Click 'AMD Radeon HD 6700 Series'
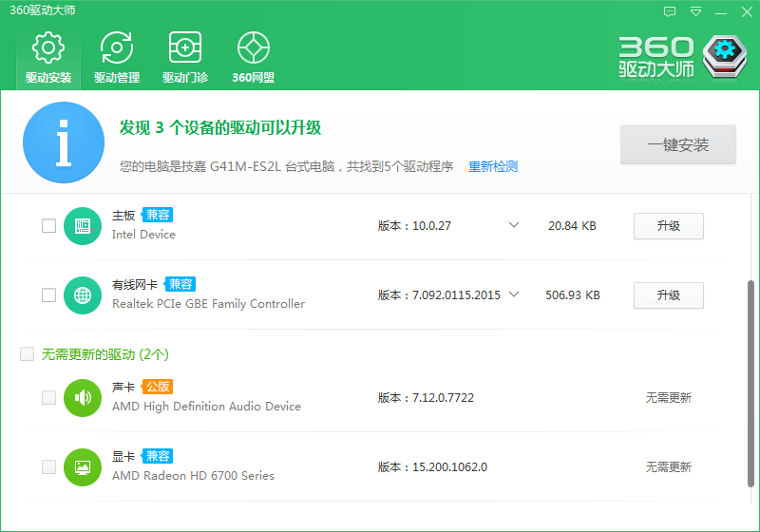Screen dimensions: 760x532 (193, 476)
